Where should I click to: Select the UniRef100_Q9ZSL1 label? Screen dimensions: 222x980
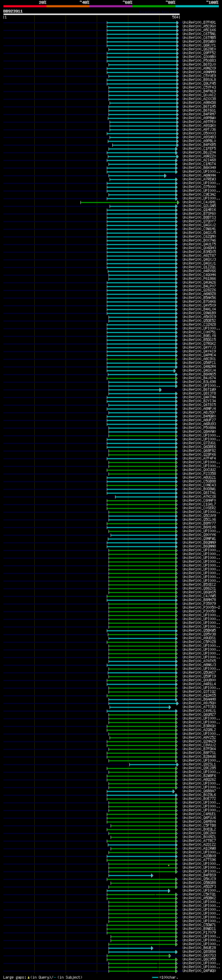click(x=199, y=765)
